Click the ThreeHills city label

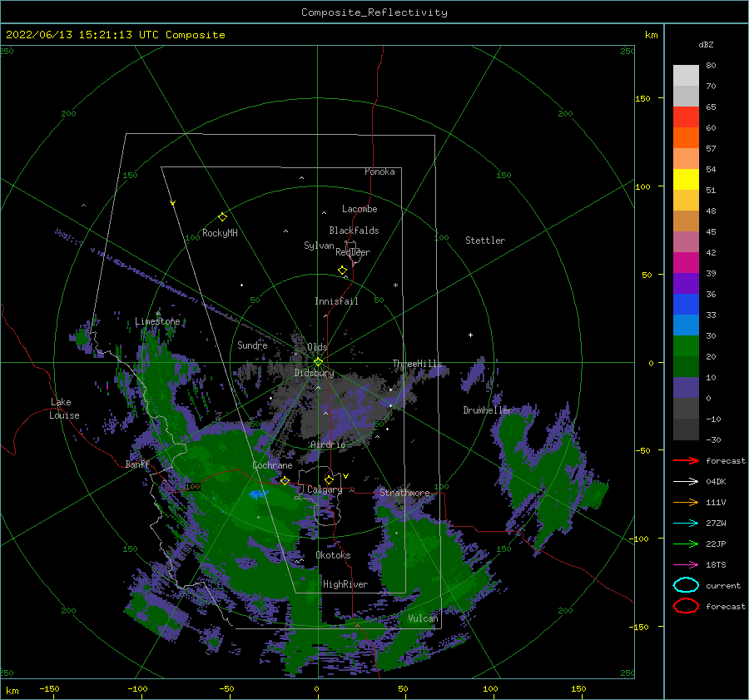coord(417,364)
